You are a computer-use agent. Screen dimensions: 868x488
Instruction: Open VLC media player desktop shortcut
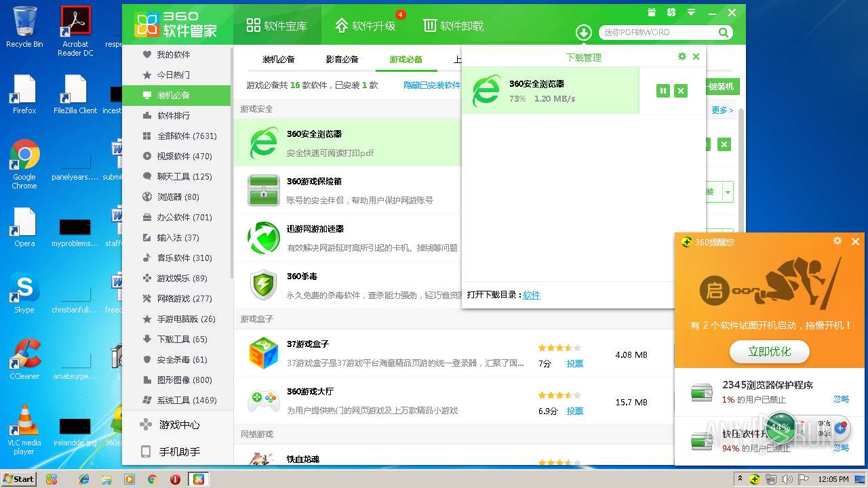pos(24,430)
